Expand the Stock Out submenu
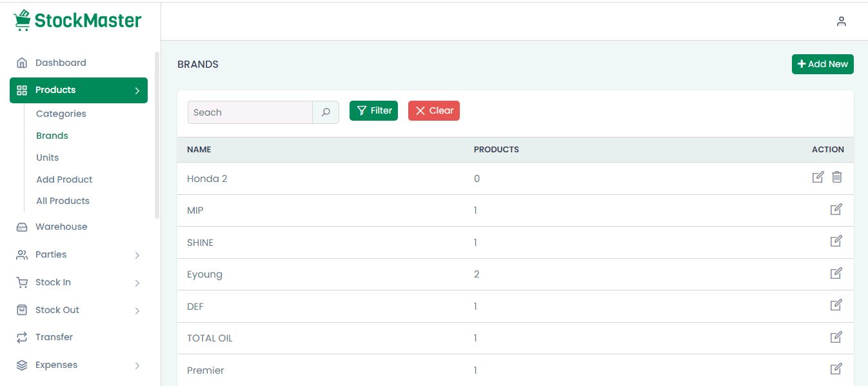 pos(137,310)
